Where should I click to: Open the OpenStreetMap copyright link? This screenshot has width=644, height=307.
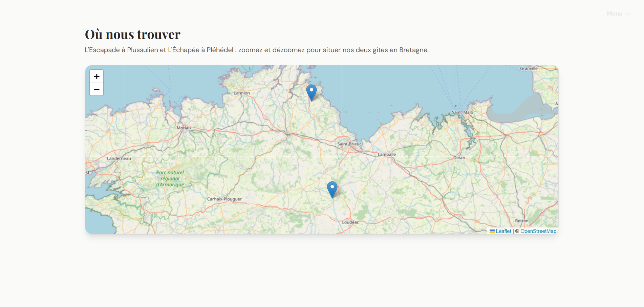point(538,231)
